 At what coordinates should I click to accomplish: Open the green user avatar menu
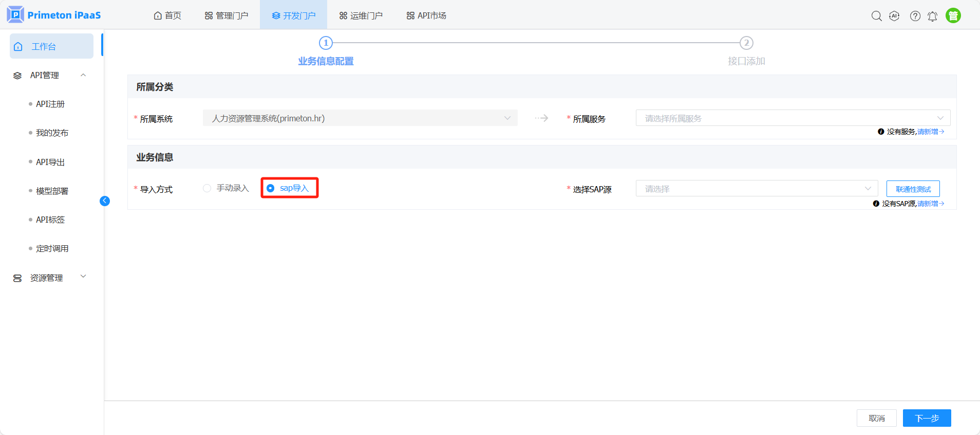point(953,16)
